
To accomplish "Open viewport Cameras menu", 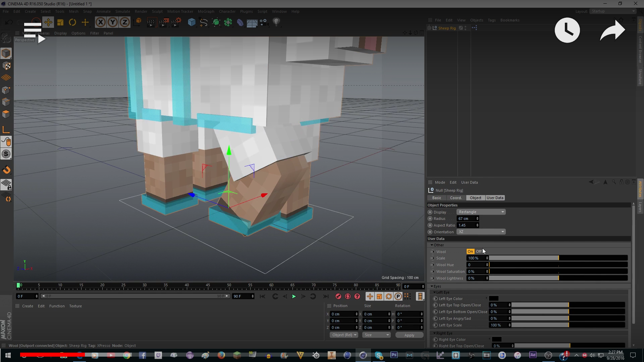I will tap(43, 33).
